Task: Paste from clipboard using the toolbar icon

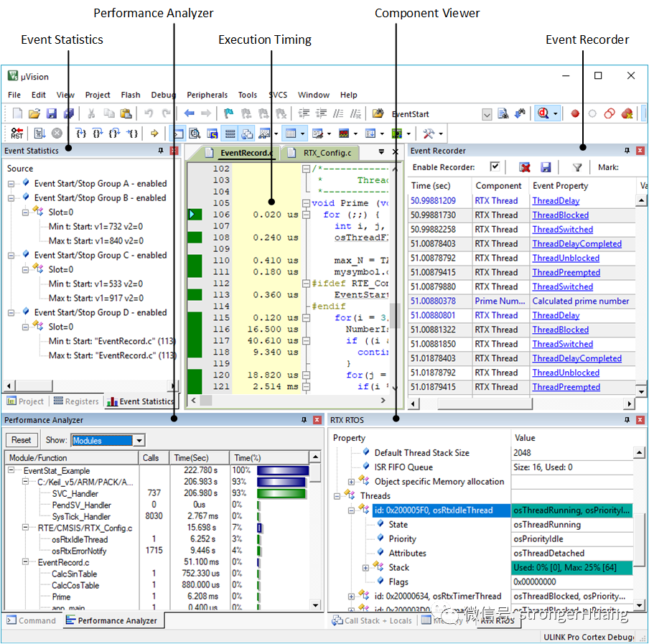Action: (126, 113)
